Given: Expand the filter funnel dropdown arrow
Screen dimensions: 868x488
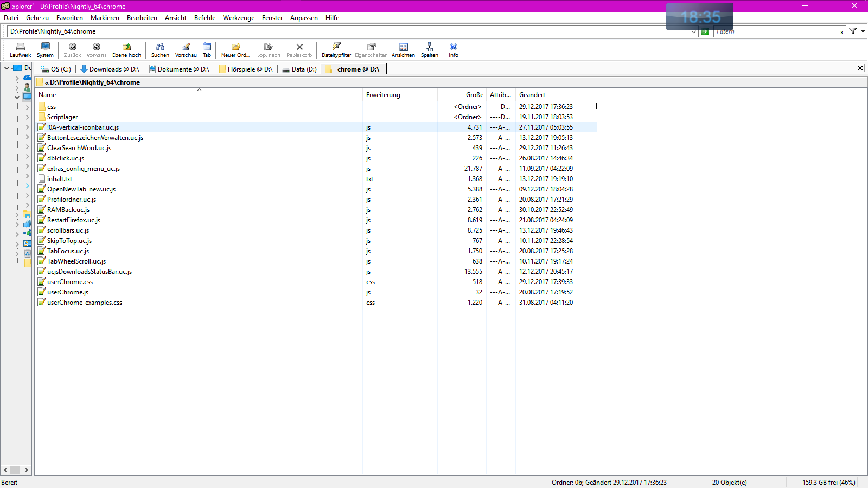Looking at the screenshot, I should (x=863, y=31).
